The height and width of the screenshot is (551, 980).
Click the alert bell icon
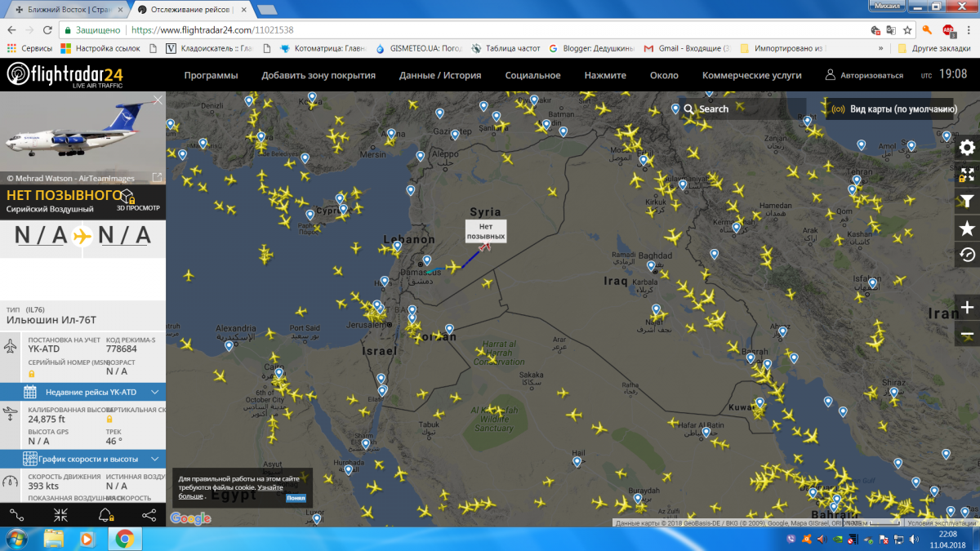pyautogui.click(x=105, y=515)
